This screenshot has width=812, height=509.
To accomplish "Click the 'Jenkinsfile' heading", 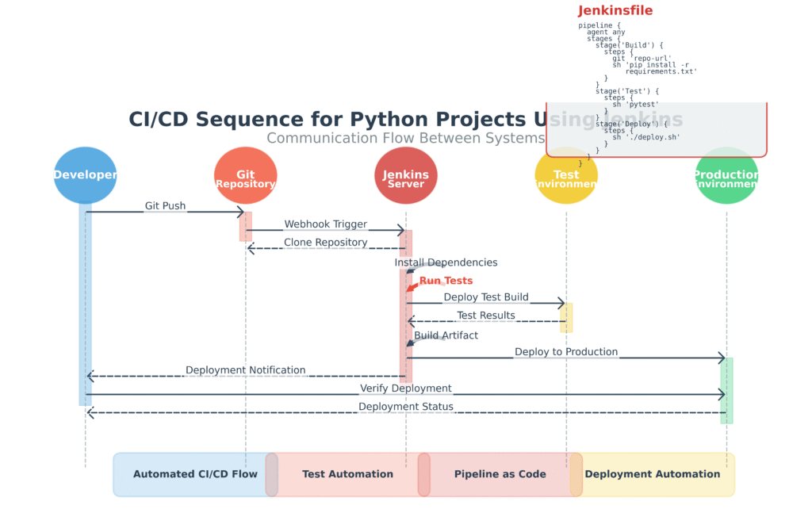I will coord(615,10).
